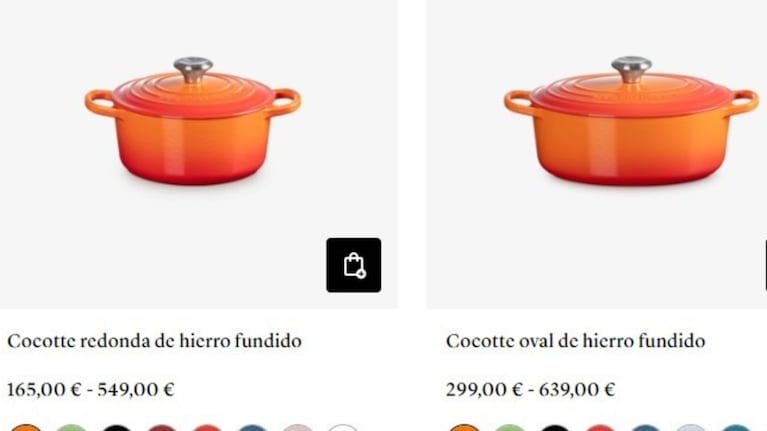Select green color swatch for round cocotte

[x=71, y=429]
